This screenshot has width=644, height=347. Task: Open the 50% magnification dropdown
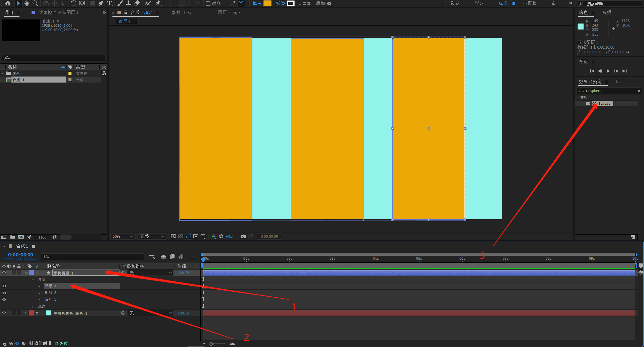pos(122,236)
